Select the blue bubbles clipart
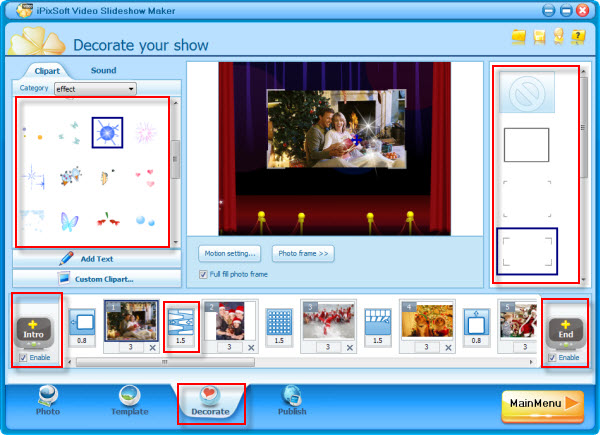 point(145,221)
